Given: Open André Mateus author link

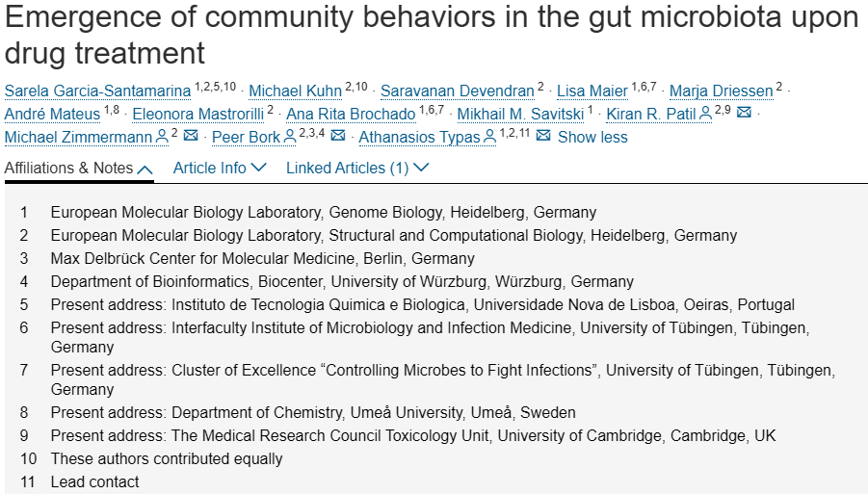Looking at the screenshot, I should [52, 114].
